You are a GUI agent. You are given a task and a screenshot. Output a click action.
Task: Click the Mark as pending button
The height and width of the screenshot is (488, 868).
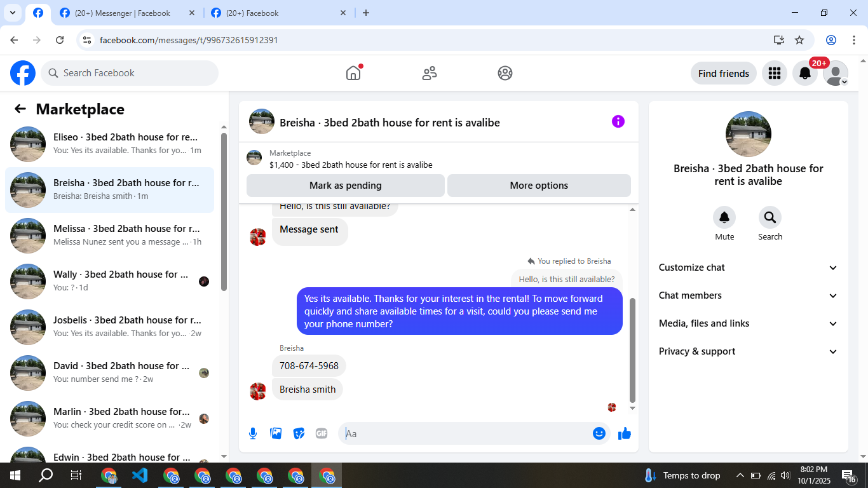click(x=346, y=186)
